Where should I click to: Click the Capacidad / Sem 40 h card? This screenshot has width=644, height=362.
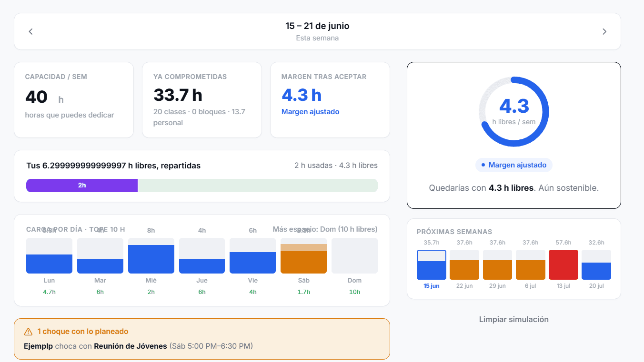click(x=74, y=100)
